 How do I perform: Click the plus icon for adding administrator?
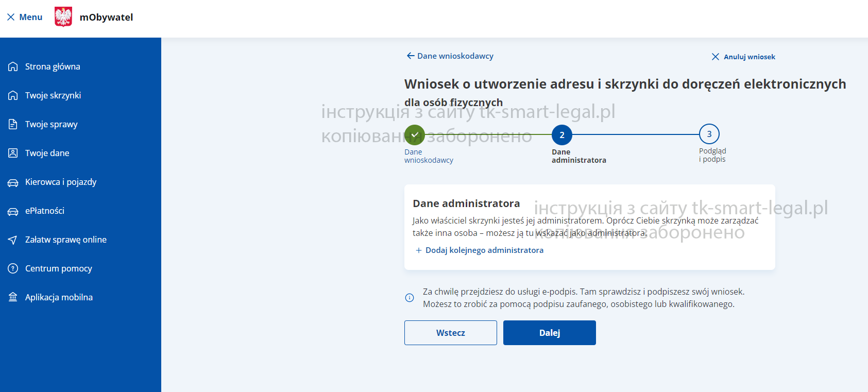tap(419, 250)
